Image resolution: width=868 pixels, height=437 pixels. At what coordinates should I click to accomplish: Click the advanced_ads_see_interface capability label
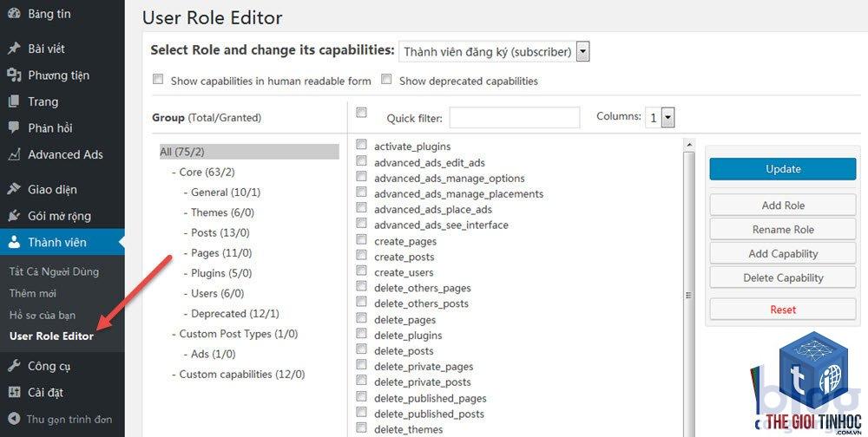[x=441, y=225]
